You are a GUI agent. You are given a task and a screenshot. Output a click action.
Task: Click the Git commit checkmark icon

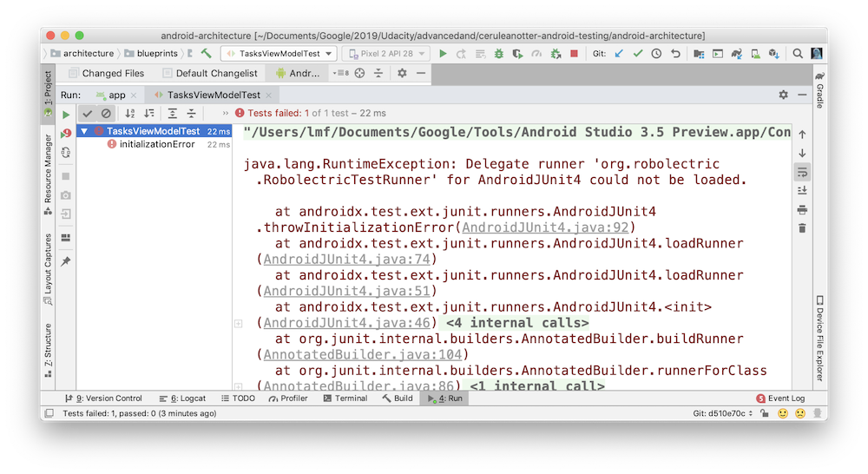pos(637,54)
